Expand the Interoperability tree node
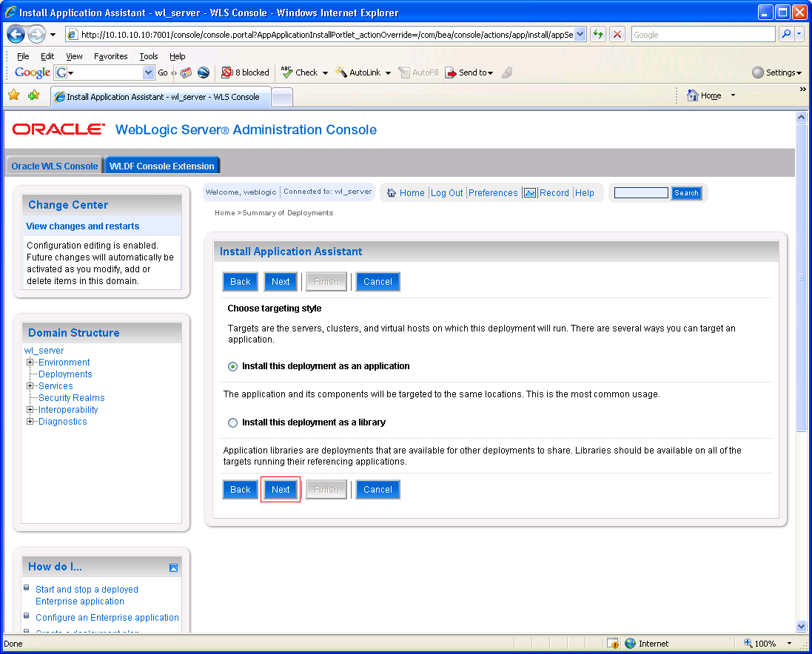The height and width of the screenshot is (654, 812). (30, 409)
